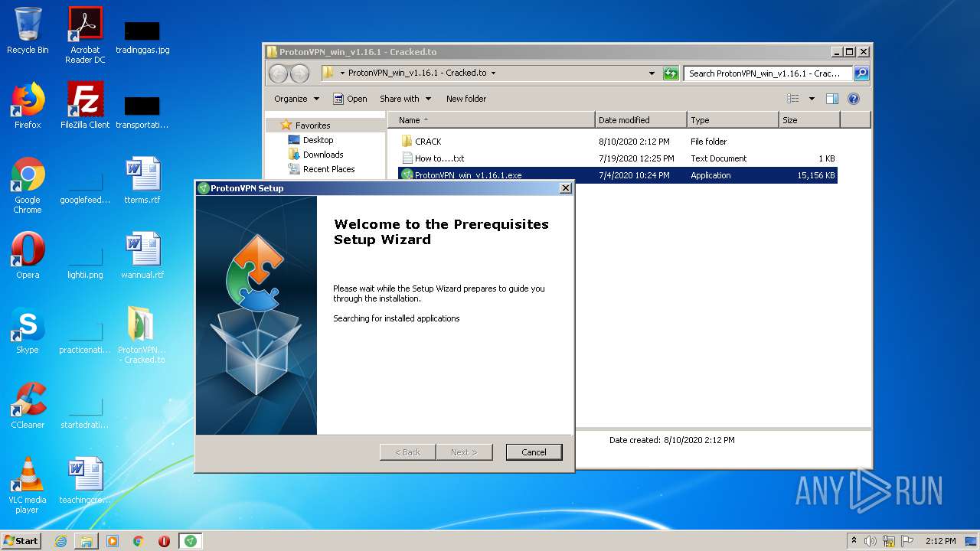The height and width of the screenshot is (551, 980).
Task: Open the Share with dropdown
Action: pos(406,99)
